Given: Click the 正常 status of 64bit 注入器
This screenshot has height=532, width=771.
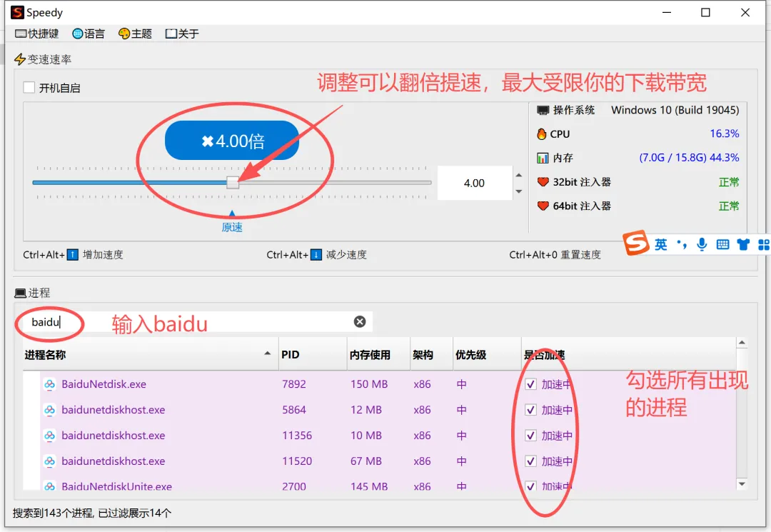Looking at the screenshot, I should (x=729, y=206).
